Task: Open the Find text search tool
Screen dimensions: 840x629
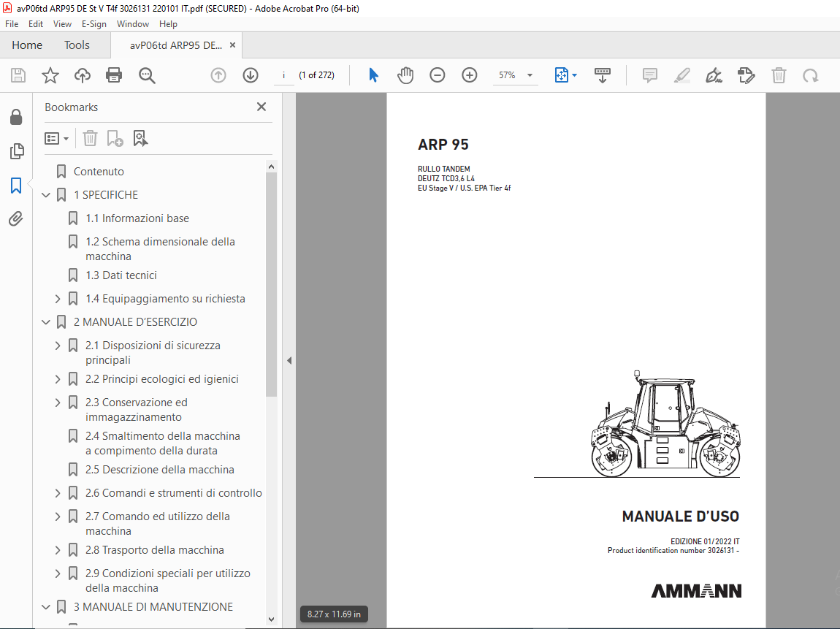Action: pyautogui.click(x=147, y=75)
